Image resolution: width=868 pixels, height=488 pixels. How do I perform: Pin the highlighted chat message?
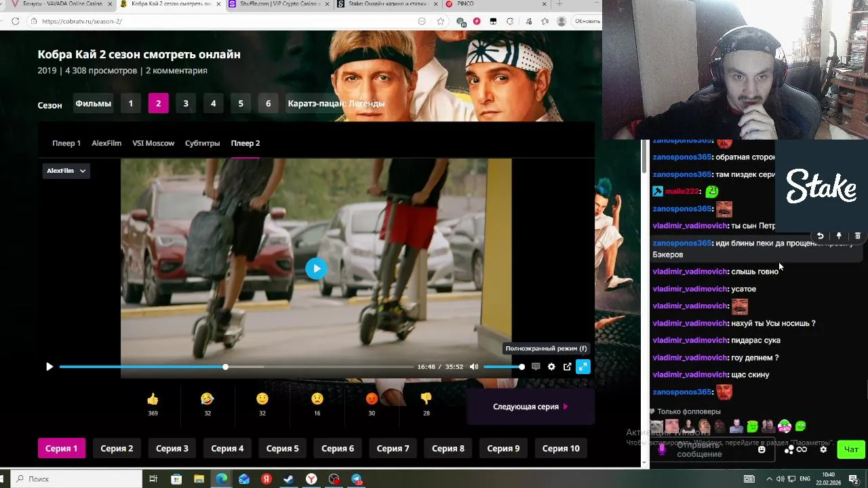tap(839, 236)
